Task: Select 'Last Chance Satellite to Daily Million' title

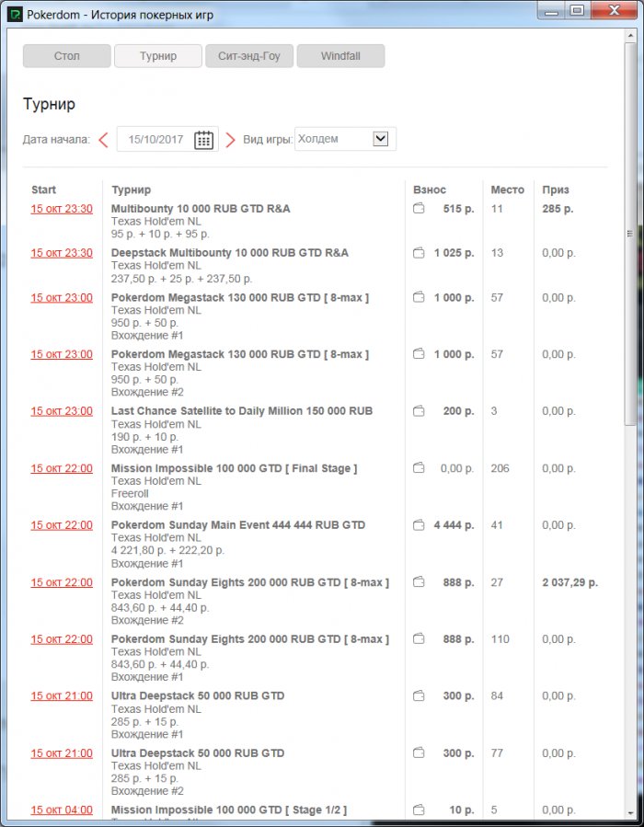Action: pyautogui.click(x=242, y=411)
